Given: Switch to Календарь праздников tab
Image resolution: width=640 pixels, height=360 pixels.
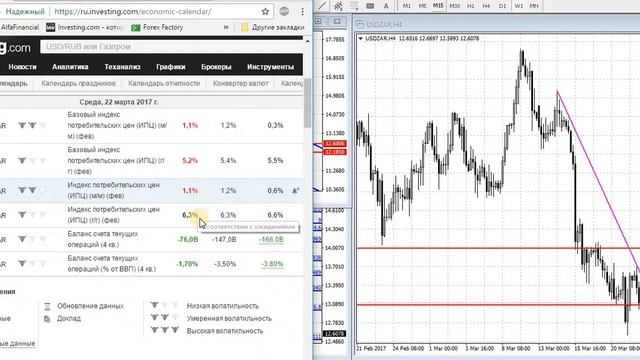Looking at the screenshot, I should 78,83.
